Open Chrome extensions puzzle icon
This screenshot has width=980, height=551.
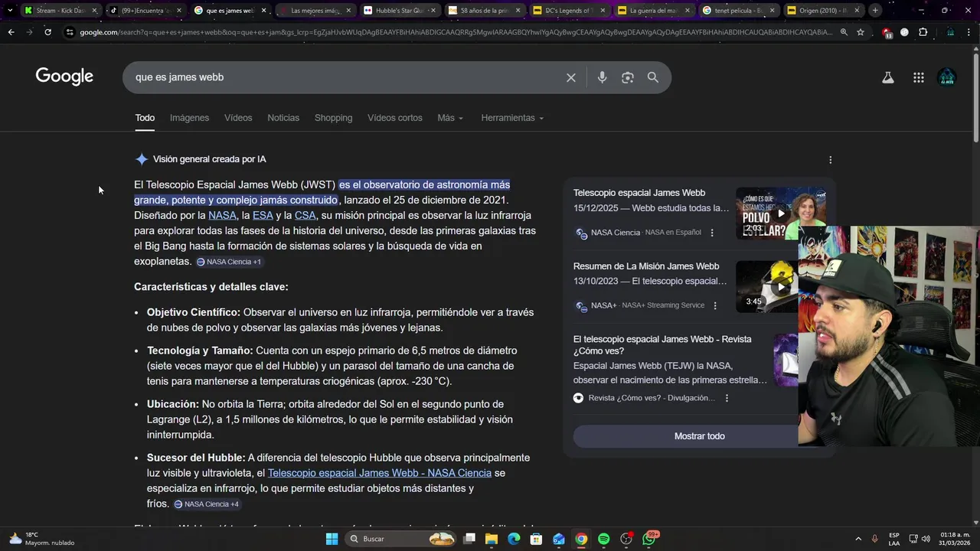[923, 32]
